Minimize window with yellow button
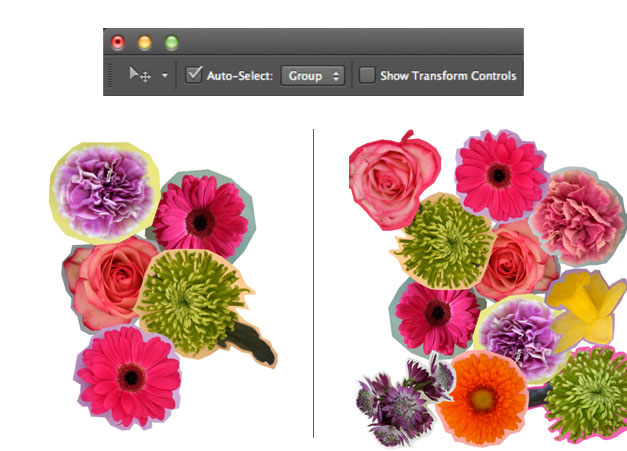627x451 pixels. 145,42
